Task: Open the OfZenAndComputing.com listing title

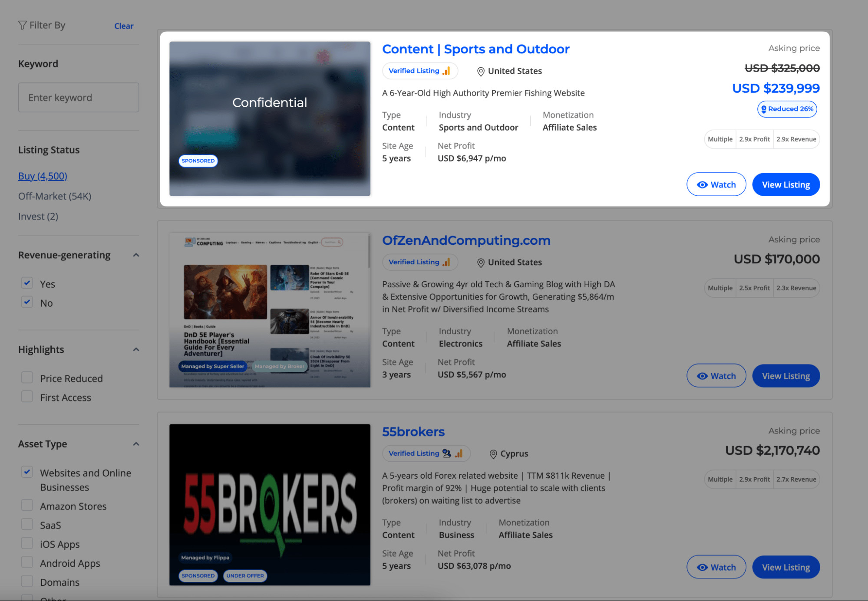Action: coord(466,240)
